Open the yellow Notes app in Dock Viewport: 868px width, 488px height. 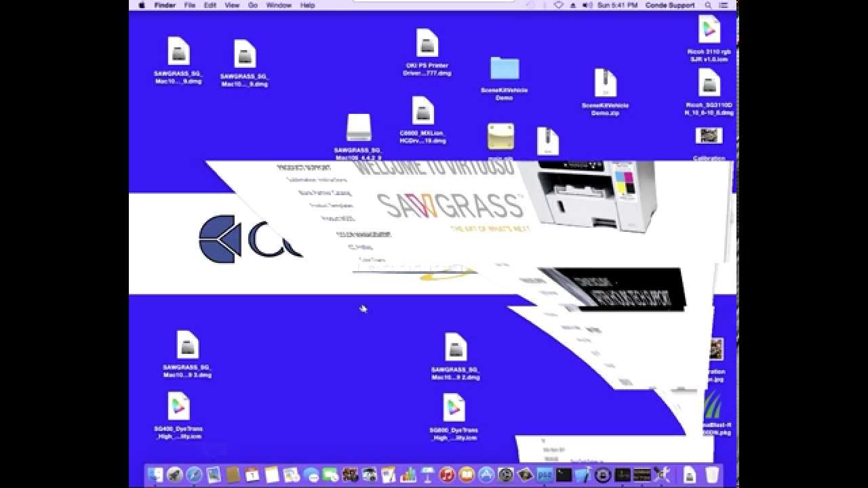272,475
